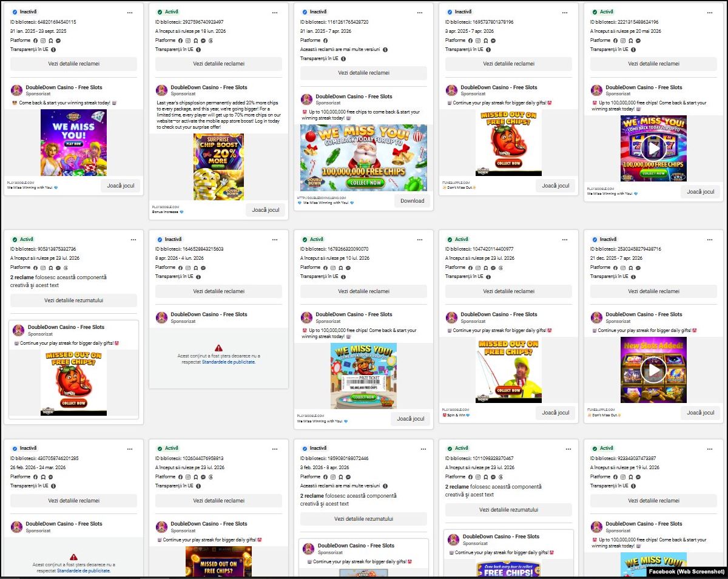Click the Threads platform icon on ad 905313875332736
The image size is (728, 579).
65,268
